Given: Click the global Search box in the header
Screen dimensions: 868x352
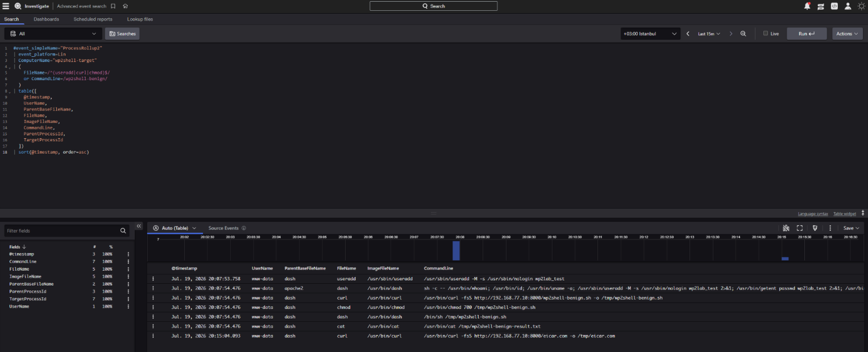Looking at the screenshot, I should click(433, 6).
